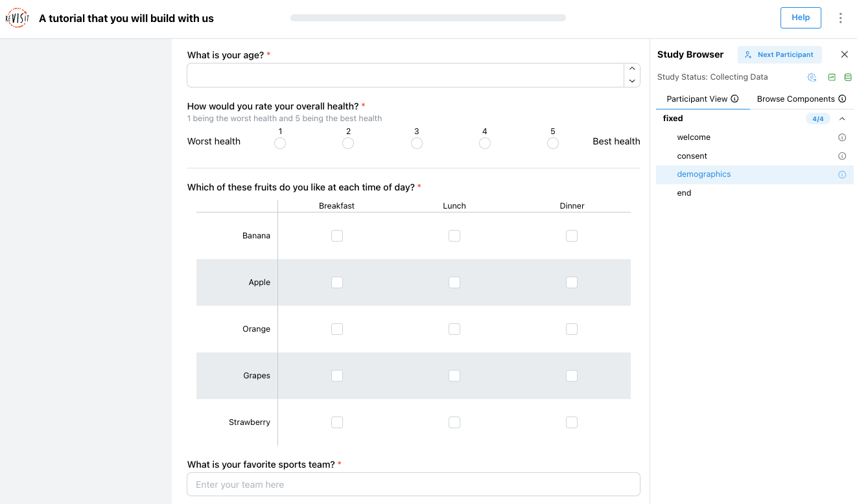Click the Lunch column header
The width and height of the screenshot is (857, 504).
tap(454, 206)
